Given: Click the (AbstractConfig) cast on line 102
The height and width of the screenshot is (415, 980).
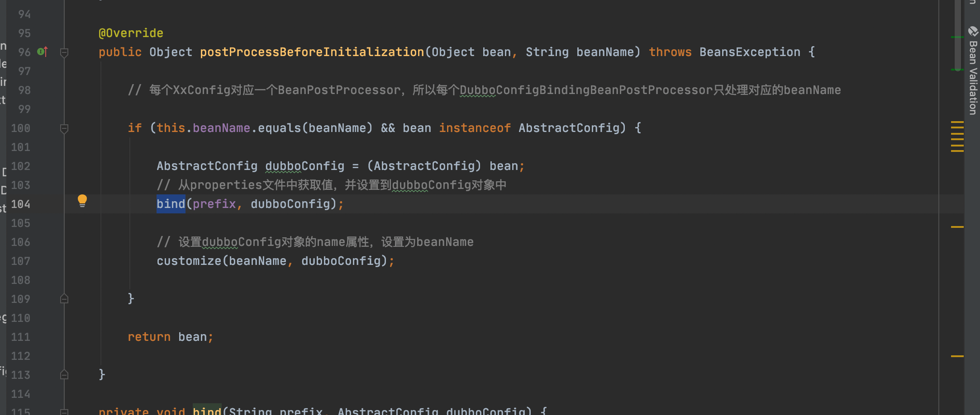Looking at the screenshot, I should (x=424, y=166).
